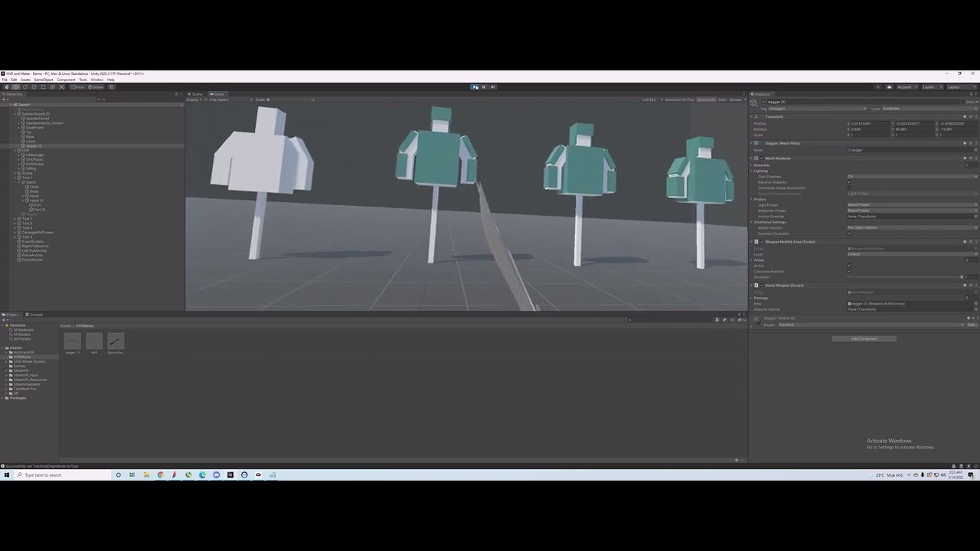980x551 pixels.
Task: Click Position X input field
Action: click(871, 123)
